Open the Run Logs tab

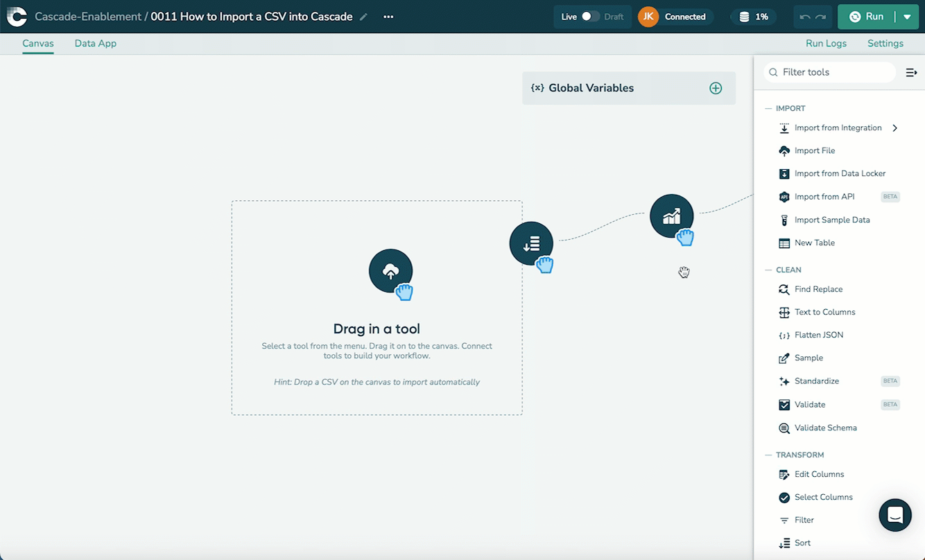pyautogui.click(x=826, y=44)
